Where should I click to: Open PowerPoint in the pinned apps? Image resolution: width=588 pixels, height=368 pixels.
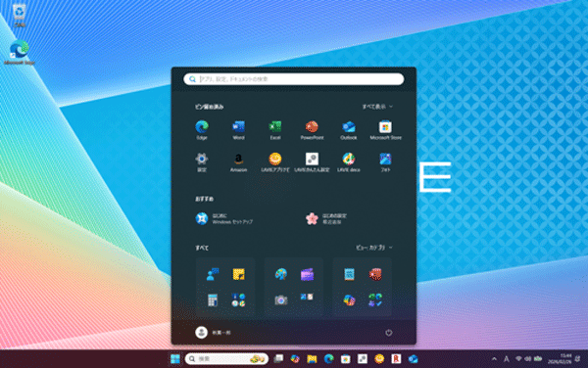312,129
